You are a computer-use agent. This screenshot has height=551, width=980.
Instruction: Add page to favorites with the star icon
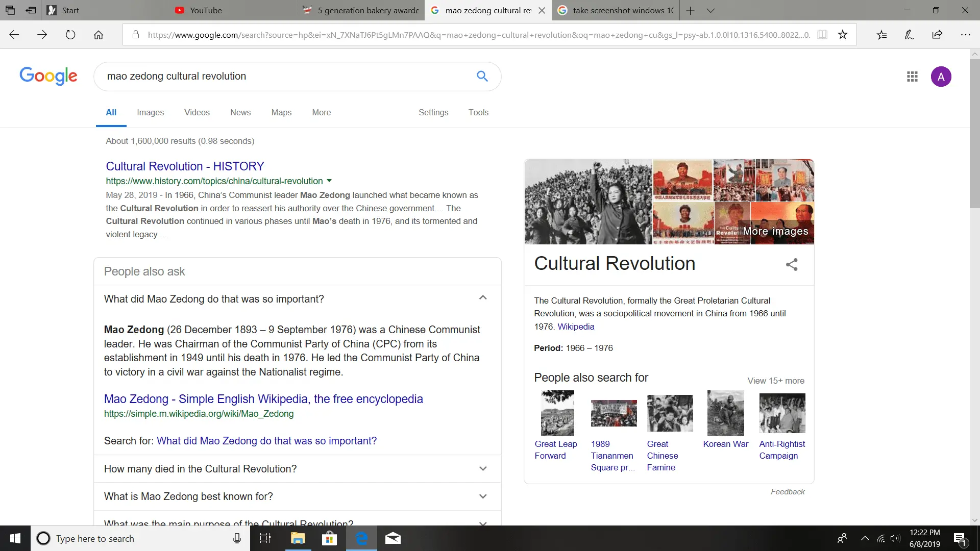point(842,34)
